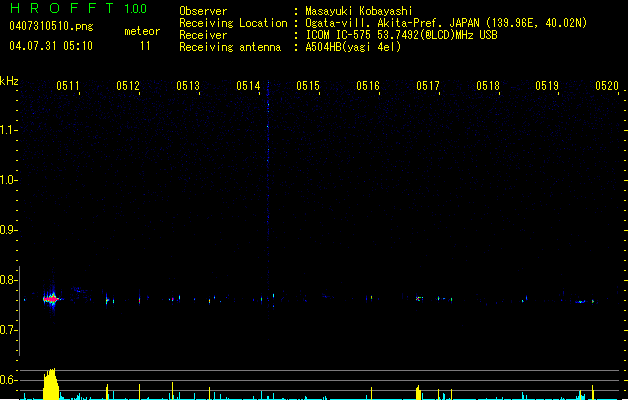Click the 0516 time axis marker
Viewport: 629px width, 400px height.
pos(368,86)
